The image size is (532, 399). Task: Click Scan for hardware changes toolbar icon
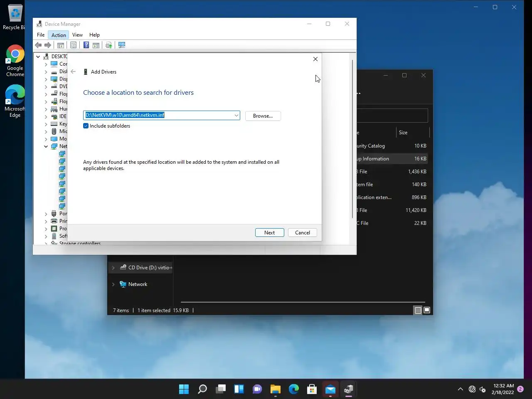[x=122, y=45]
